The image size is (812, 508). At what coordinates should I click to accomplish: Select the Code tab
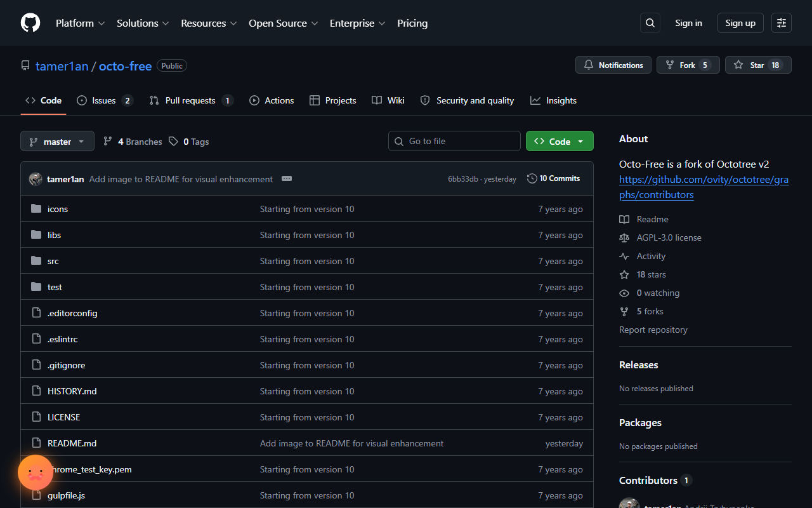point(43,100)
